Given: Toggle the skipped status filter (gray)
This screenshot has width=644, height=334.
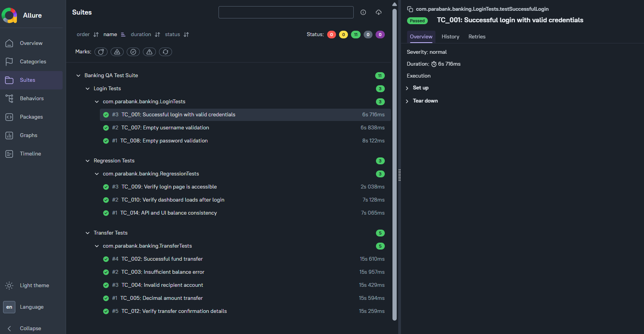Looking at the screenshot, I should point(368,35).
